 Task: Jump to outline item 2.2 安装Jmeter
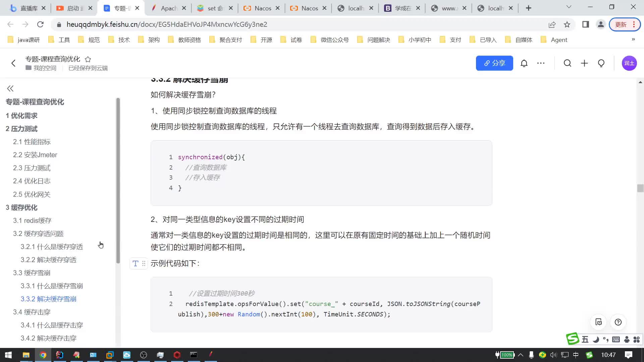coord(35,155)
